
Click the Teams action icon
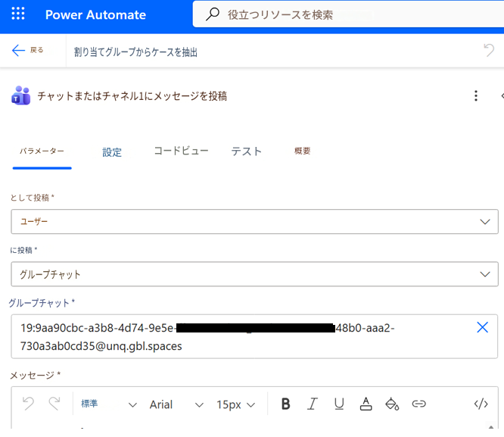tap(21, 95)
